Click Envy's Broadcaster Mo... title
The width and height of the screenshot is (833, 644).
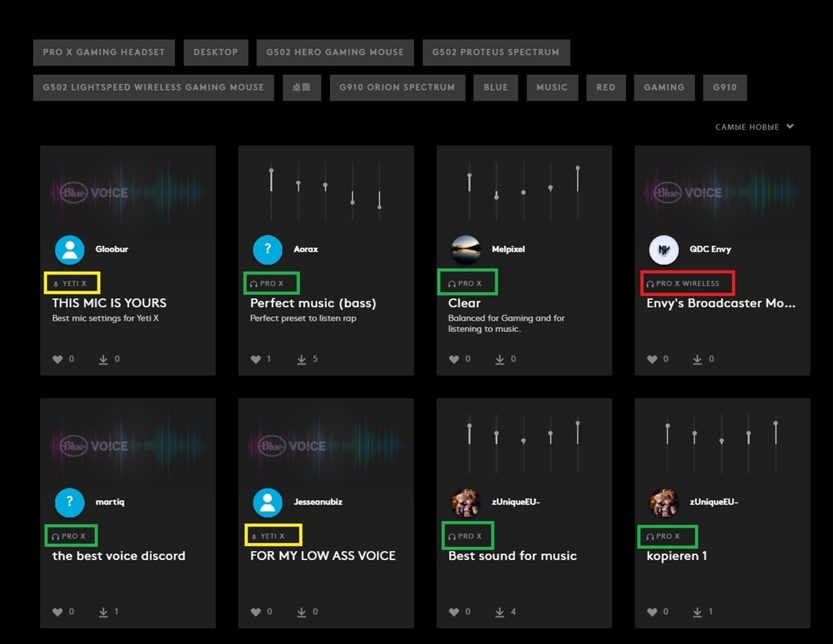[x=721, y=303]
